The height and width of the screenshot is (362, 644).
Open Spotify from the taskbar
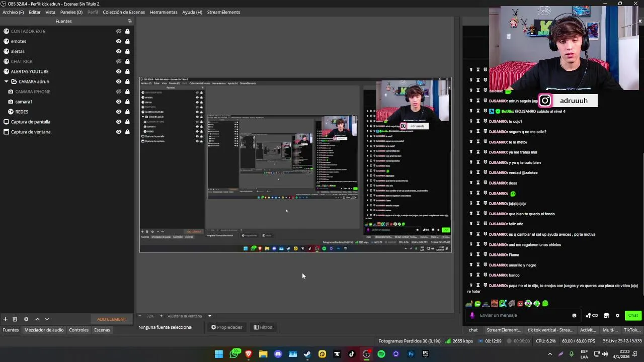point(381,354)
